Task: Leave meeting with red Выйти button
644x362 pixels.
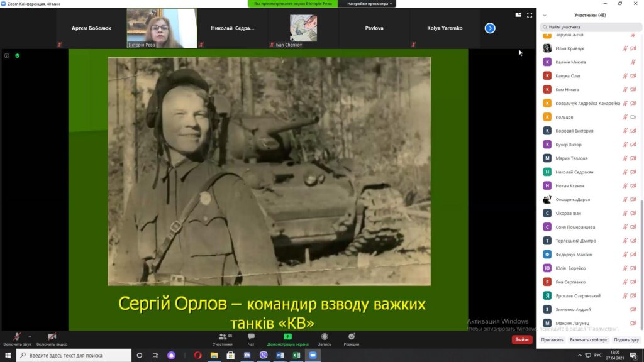Action: pyautogui.click(x=522, y=339)
